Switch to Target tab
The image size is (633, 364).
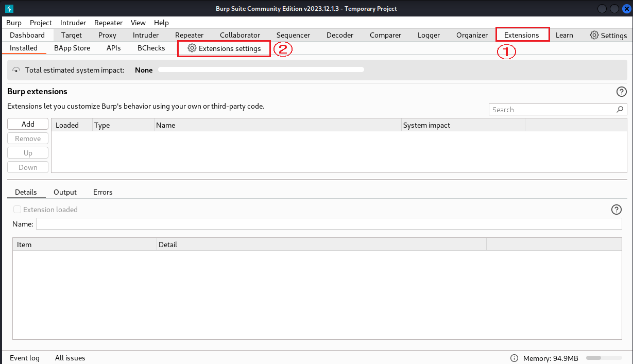(72, 35)
